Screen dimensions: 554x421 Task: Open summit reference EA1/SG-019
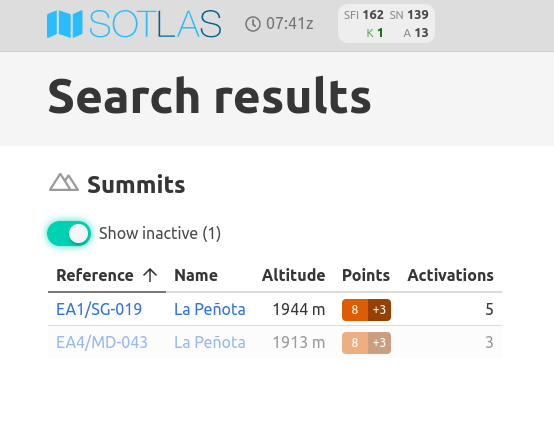tap(99, 309)
